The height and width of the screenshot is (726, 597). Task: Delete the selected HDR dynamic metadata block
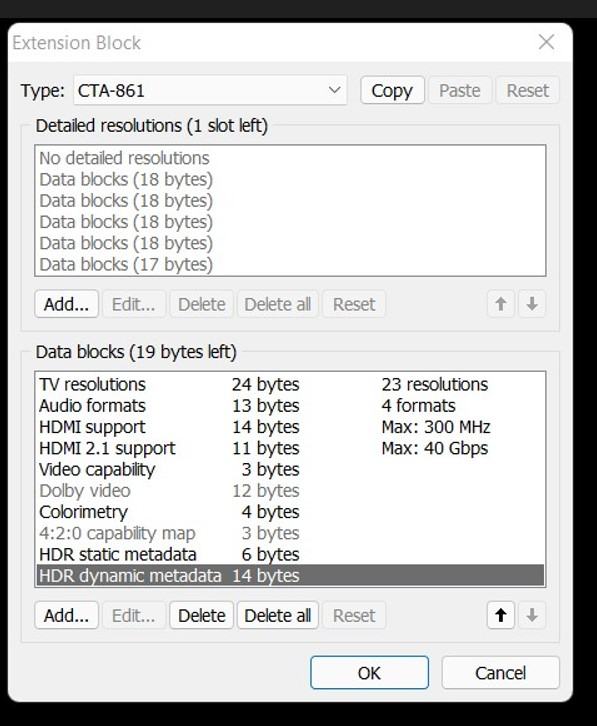point(201,615)
